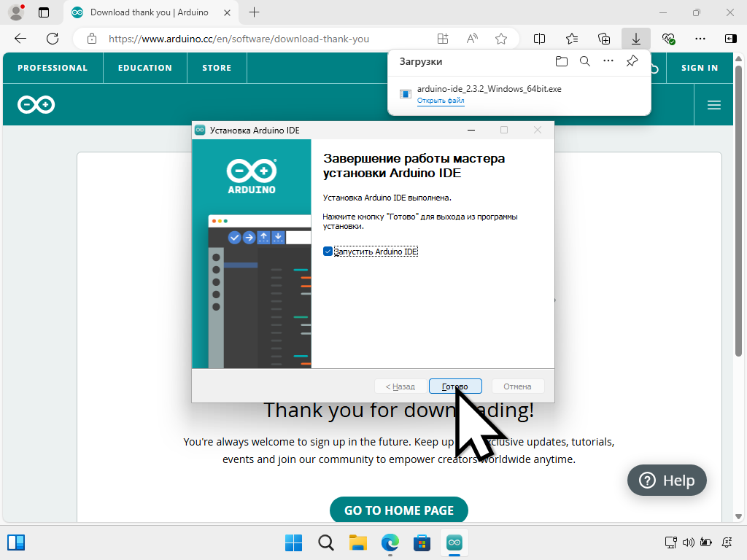Image resolution: width=747 pixels, height=560 pixels.
Task: Open more options in Загрузки popup
Action: pos(608,61)
